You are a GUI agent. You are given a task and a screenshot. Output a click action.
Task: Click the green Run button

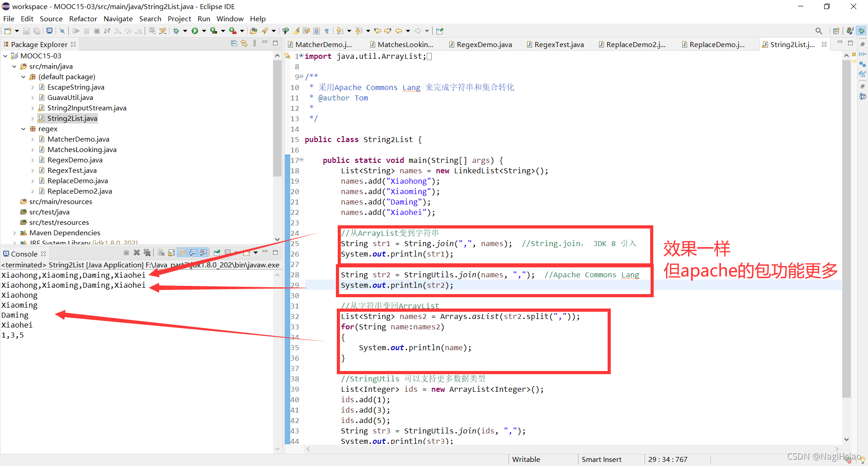(195, 31)
